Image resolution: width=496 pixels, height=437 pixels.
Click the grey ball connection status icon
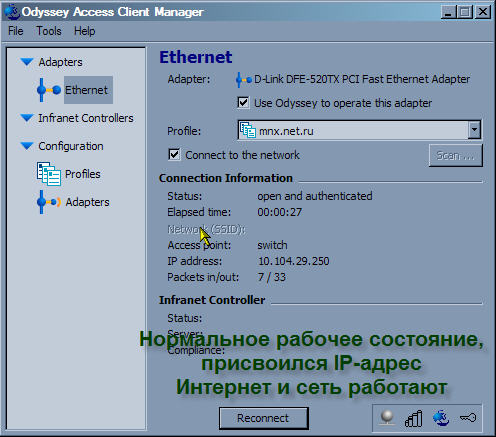[387, 418]
